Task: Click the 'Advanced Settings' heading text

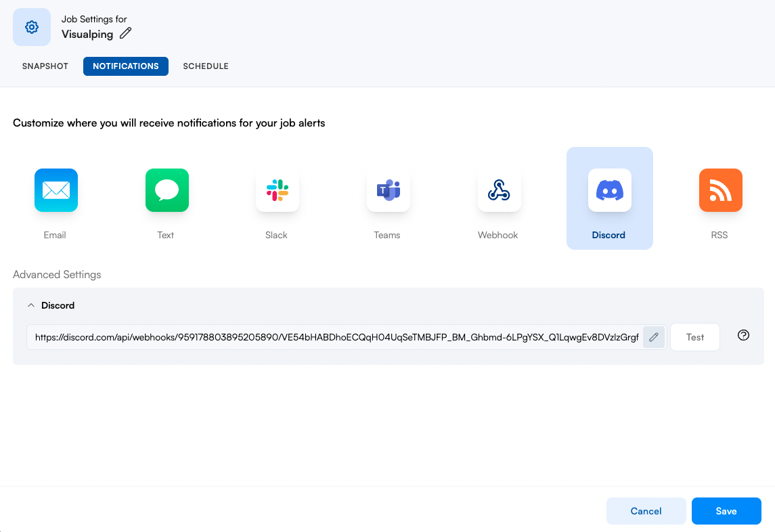Action: (x=57, y=275)
